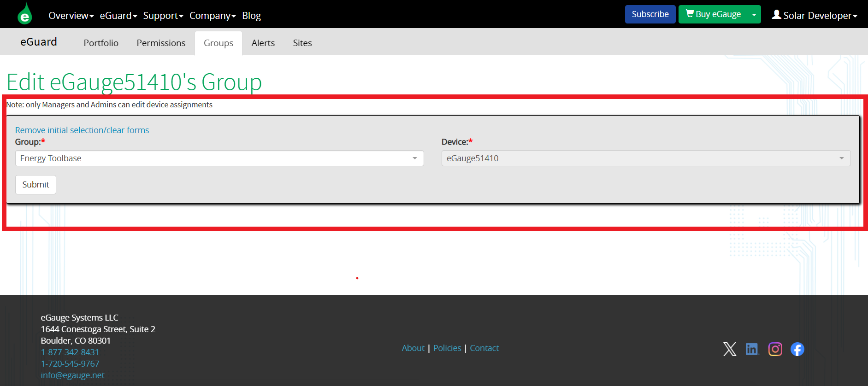Click the blue Subscribe button

pyautogui.click(x=650, y=14)
